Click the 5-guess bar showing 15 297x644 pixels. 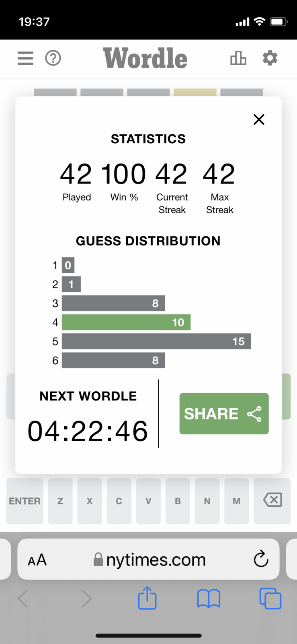[x=156, y=341]
